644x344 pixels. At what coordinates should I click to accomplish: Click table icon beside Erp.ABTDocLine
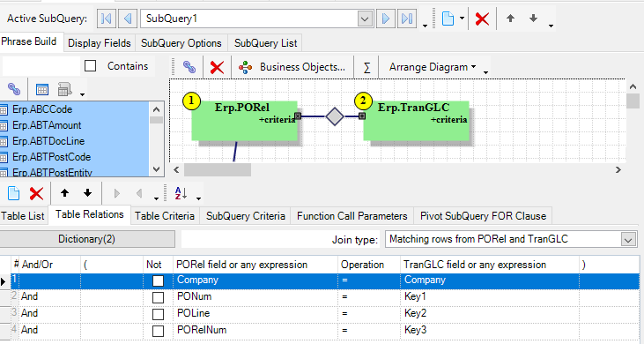[x=4, y=141]
